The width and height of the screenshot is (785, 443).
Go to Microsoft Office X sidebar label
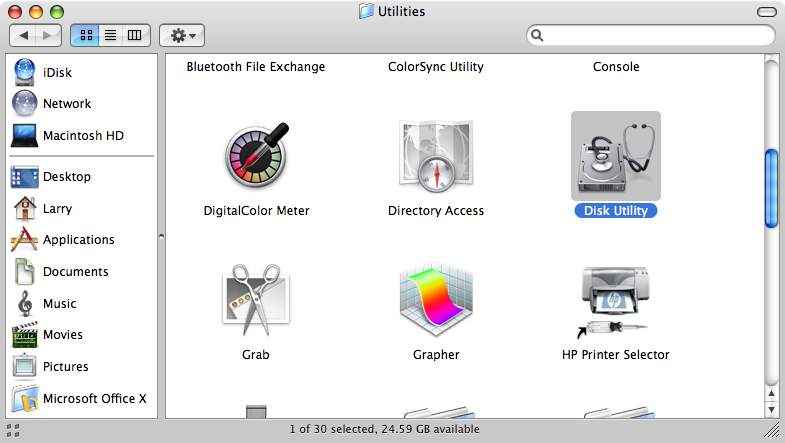(95, 399)
